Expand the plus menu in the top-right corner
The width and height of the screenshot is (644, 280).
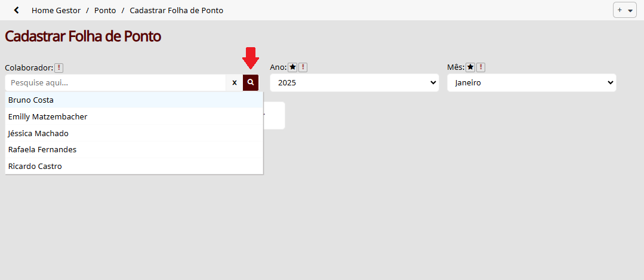[625, 10]
